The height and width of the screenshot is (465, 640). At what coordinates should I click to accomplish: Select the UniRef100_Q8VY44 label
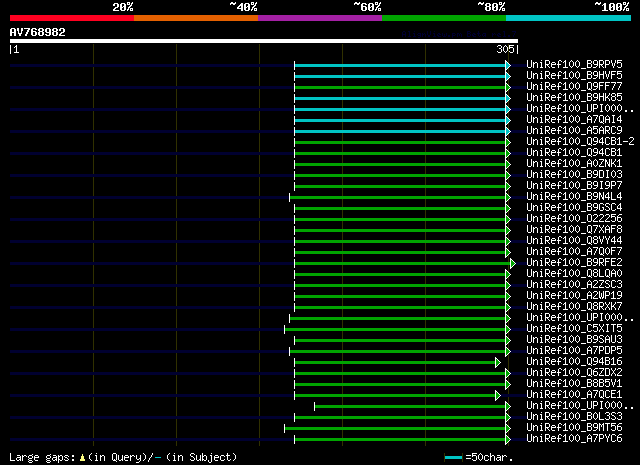pyautogui.click(x=574, y=241)
